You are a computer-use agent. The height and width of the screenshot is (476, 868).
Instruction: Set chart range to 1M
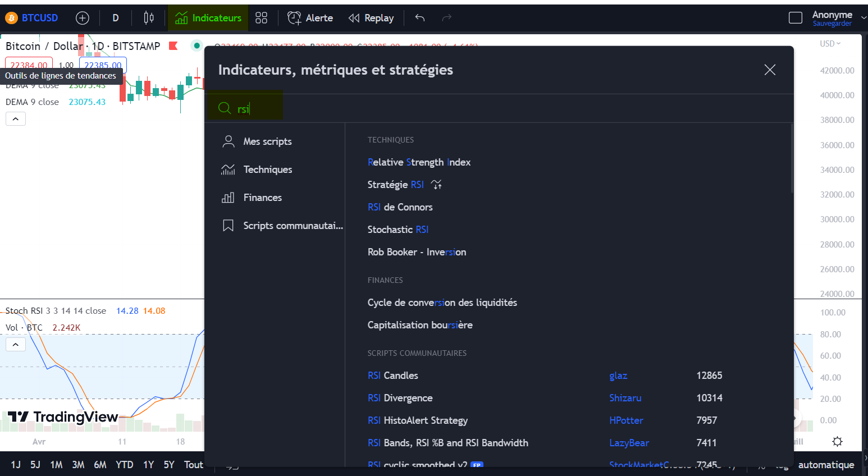click(x=56, y=465)
